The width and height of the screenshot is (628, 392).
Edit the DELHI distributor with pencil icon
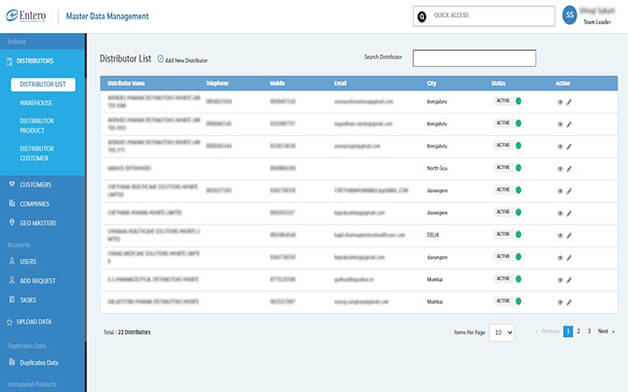pos(569,236)
